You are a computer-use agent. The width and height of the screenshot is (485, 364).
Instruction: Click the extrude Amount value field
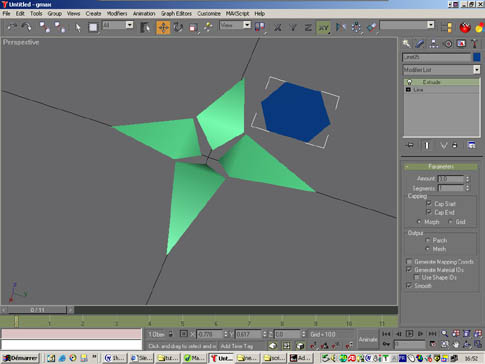pyautogui.click(x=450, y=179)
